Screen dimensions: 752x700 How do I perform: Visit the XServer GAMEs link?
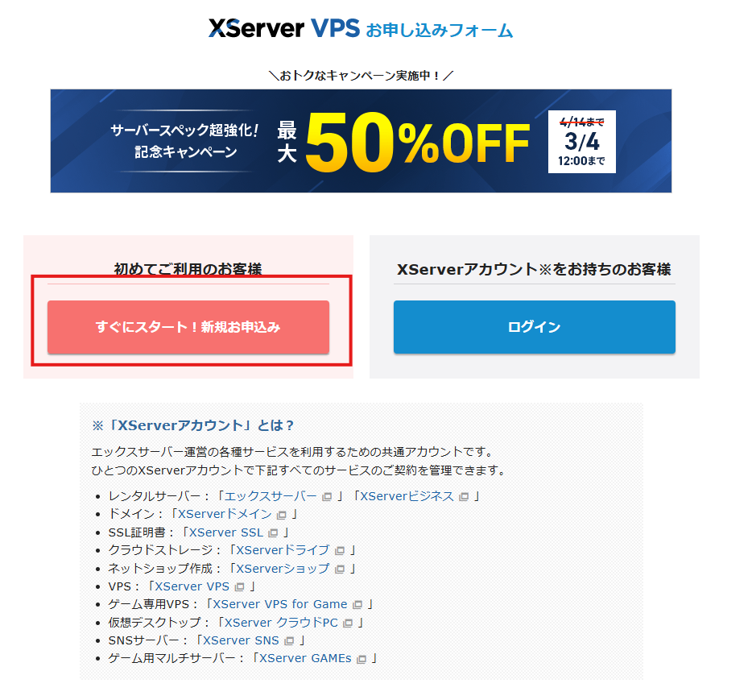click(x=305, y=658)
